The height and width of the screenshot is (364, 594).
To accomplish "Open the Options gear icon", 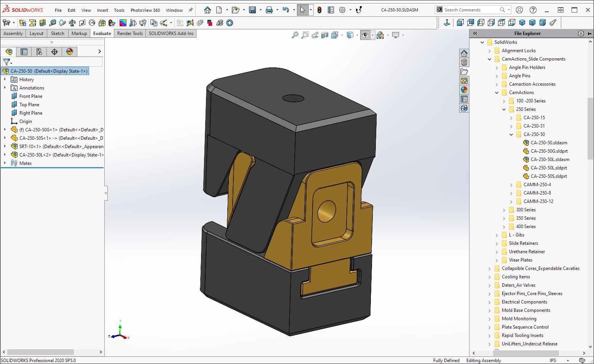I will pos(342,10).
